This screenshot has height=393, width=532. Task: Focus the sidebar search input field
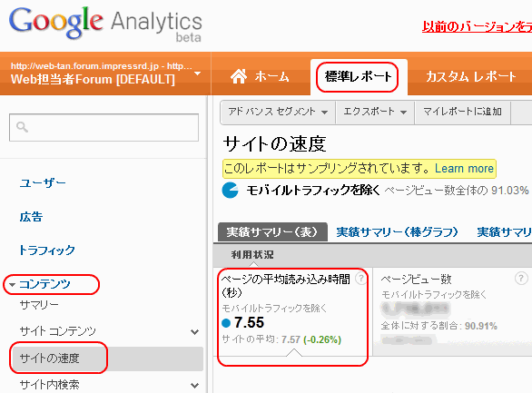[103, 127]
